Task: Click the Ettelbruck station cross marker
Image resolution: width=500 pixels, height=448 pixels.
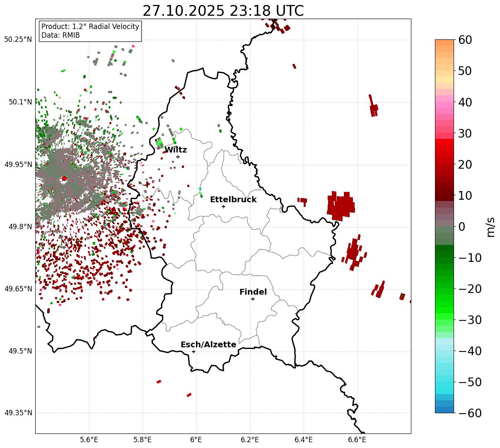Action: pyautogui.click(x=223, y=206)
